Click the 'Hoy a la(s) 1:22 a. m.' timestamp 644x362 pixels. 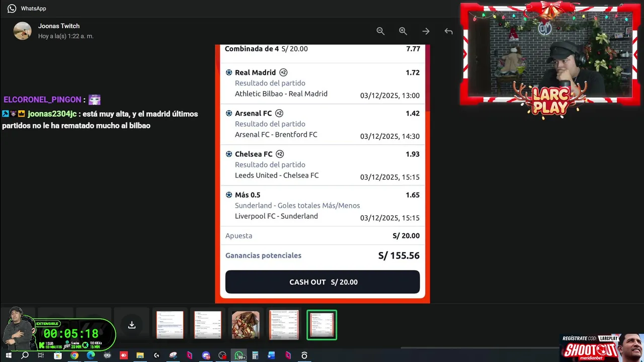click(66, 36)
